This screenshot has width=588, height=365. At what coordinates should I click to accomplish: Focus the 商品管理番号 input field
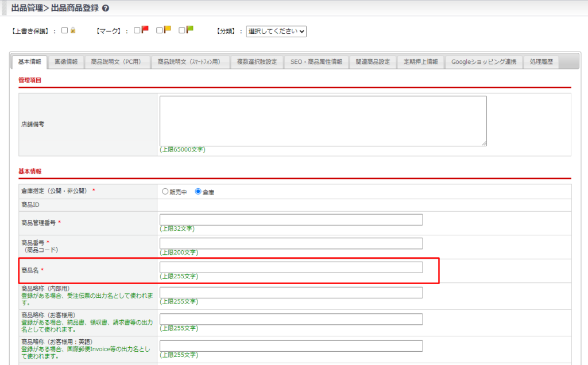[x=291, y=220]
